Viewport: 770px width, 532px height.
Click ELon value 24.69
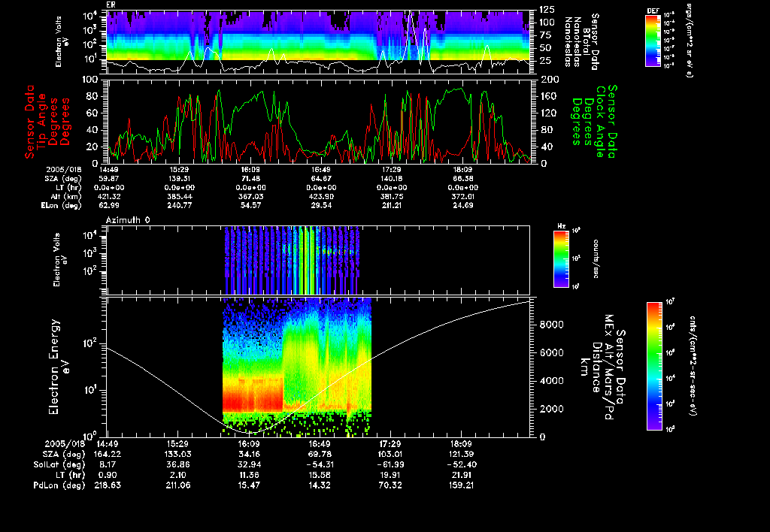(x=462, y=205)
